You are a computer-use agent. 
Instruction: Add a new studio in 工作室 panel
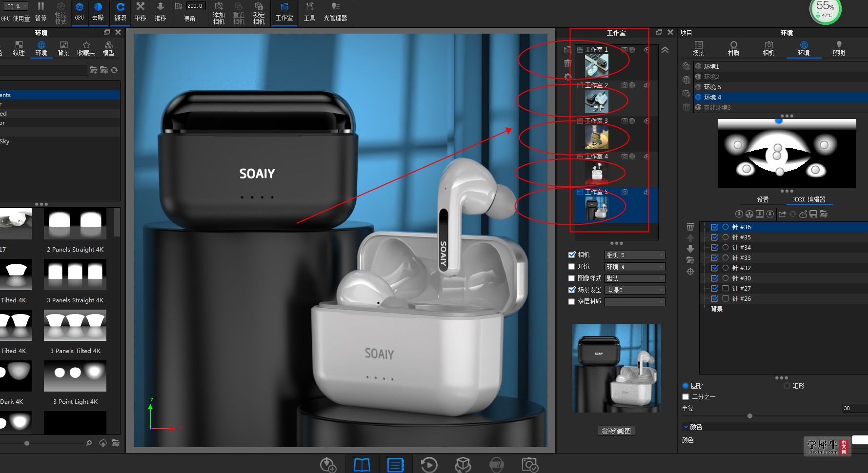[567, 50]
